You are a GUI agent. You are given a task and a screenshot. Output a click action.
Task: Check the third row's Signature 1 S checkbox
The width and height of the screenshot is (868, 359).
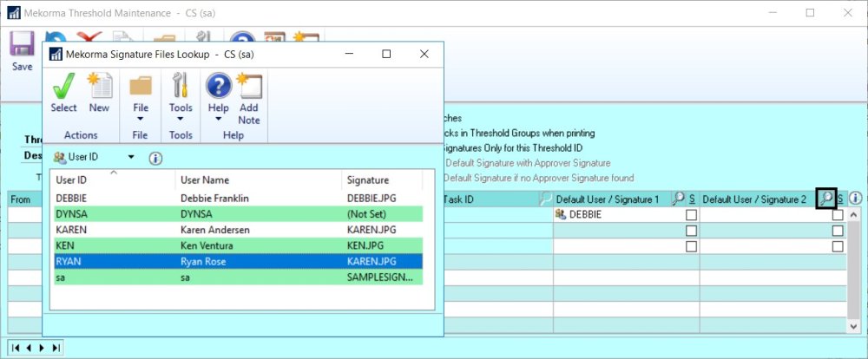691,246
